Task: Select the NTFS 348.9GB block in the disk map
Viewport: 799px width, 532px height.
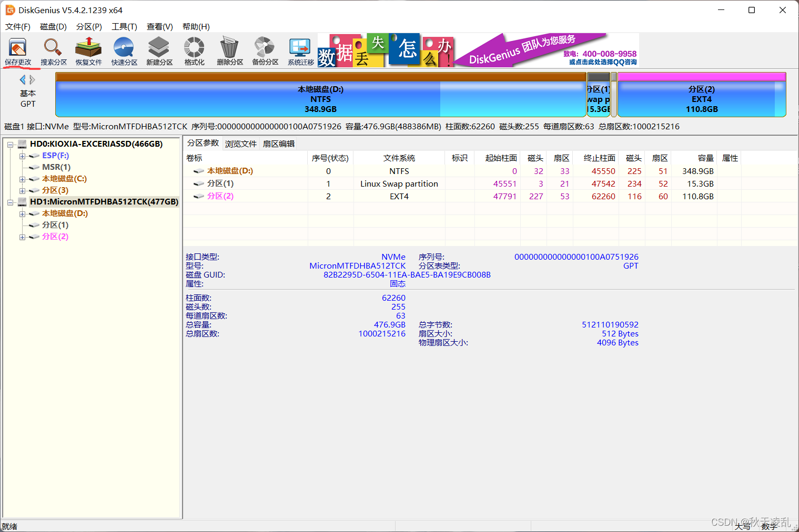Action: [321, 95]
